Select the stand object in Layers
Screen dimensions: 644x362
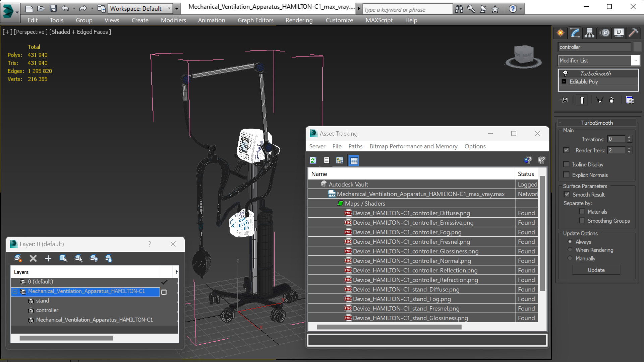click(42, 301)
